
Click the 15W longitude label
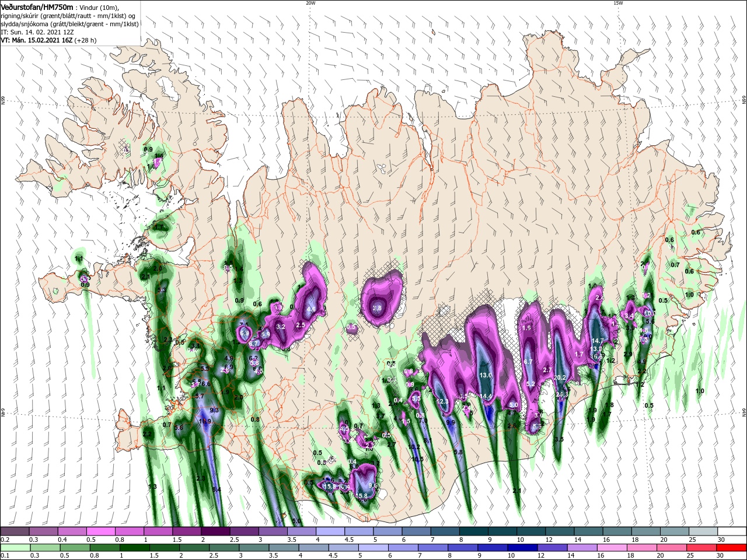click(x=618, y=3)
